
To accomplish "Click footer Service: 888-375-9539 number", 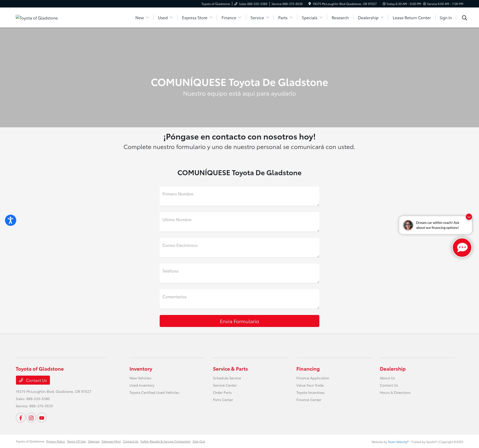I will pyautogui.click(x=34, y=406).
